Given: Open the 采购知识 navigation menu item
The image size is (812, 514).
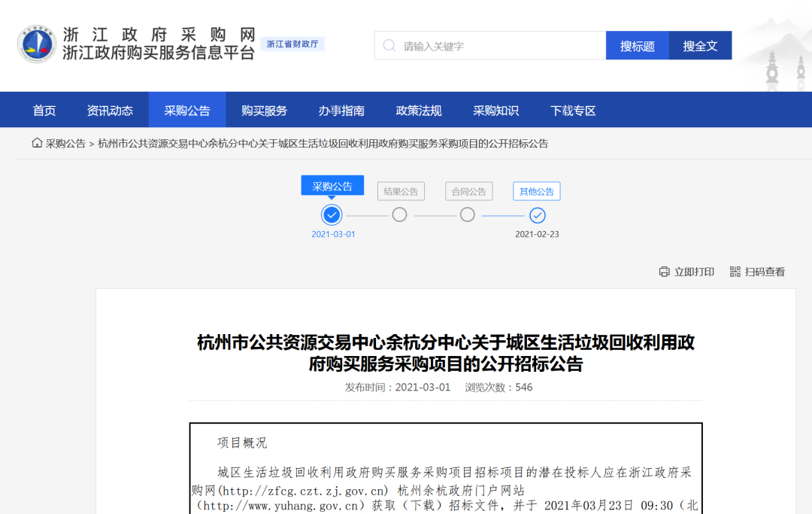Looking at the screenshot, I should [x=495, y=111].
